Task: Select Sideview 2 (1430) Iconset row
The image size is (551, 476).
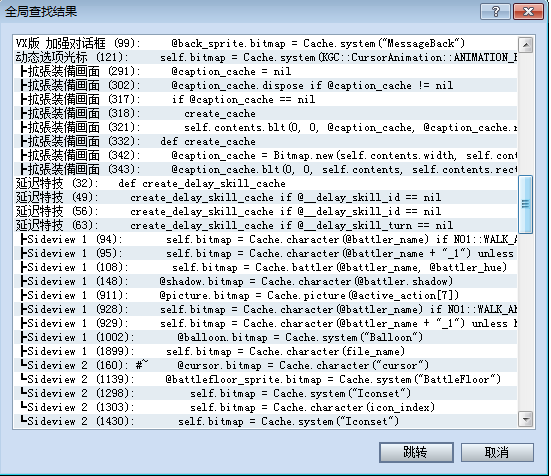Action: coord(265,421)
